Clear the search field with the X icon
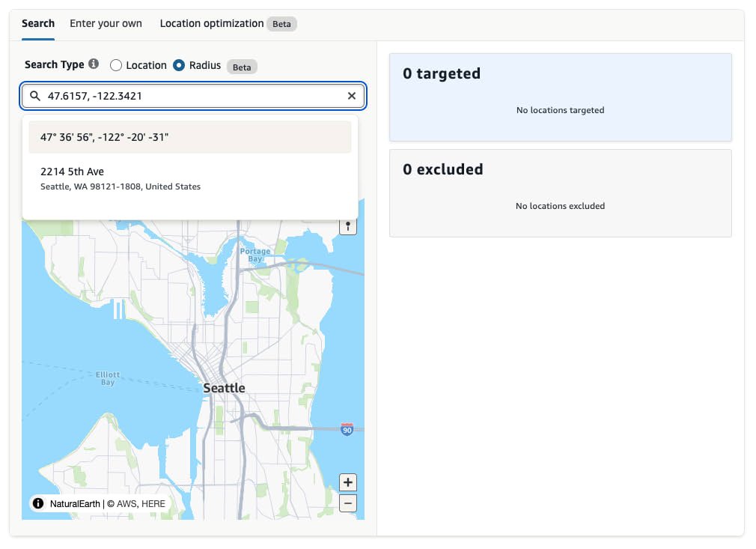This screenshot has width=756, height=549. [352, 96]
